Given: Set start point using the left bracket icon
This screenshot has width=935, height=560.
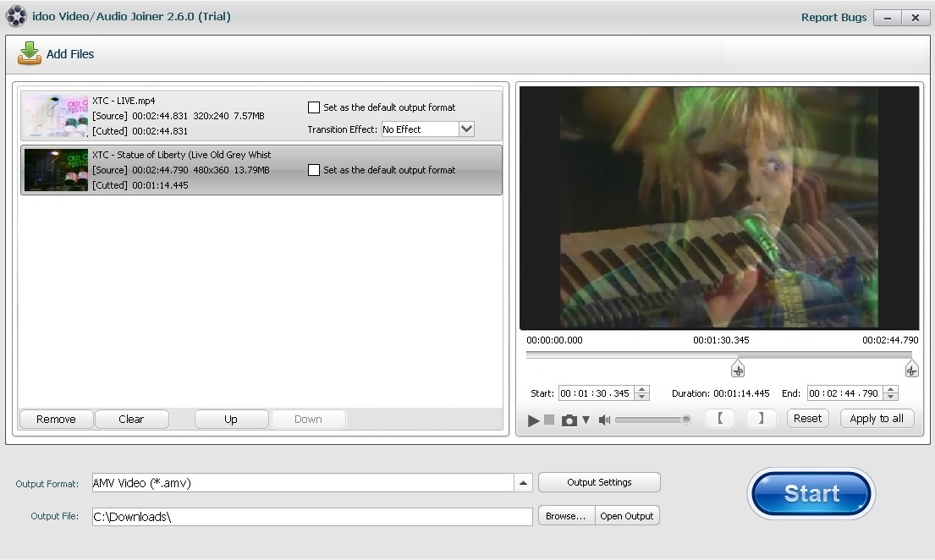Looking at the screenshot, I should pyautogui.click(x=720, y=418).
